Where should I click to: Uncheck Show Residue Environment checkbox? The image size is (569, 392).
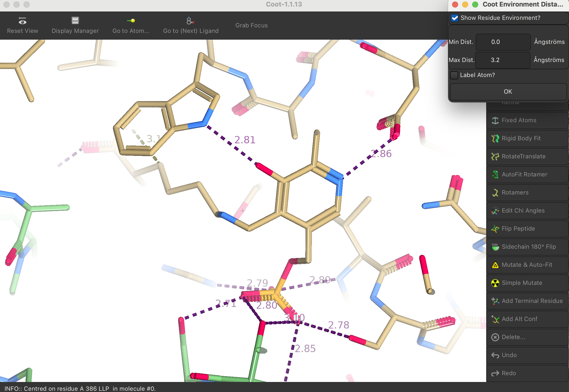coord(455,18)
